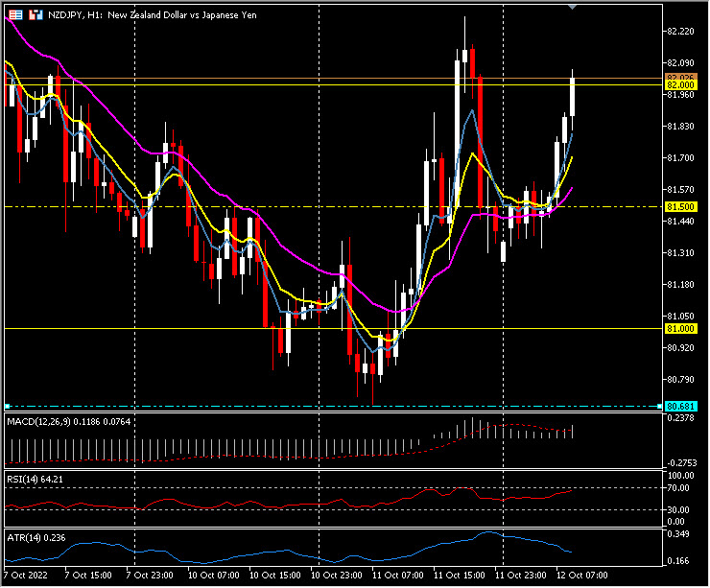
Task: Click the 7 Oct 2022 date label
Action: click(x=27, y=576)
